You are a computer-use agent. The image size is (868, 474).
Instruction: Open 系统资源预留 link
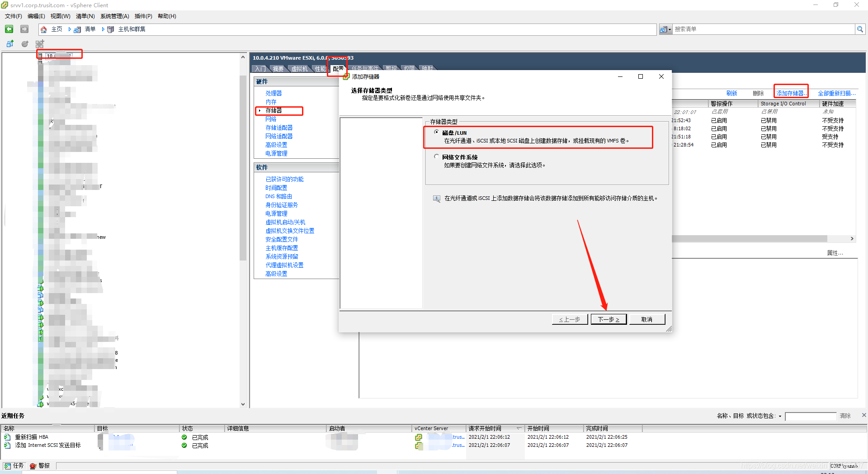282,256
